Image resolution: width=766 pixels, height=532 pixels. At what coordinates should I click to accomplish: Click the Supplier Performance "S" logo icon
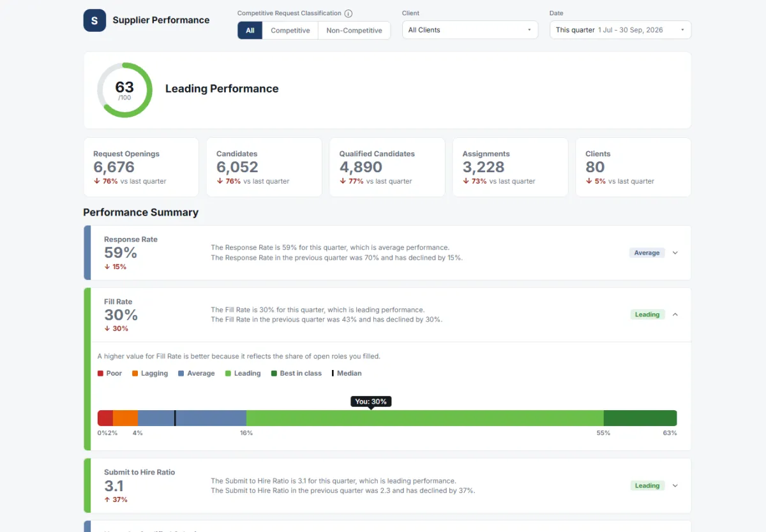click(x=94, y=20)
